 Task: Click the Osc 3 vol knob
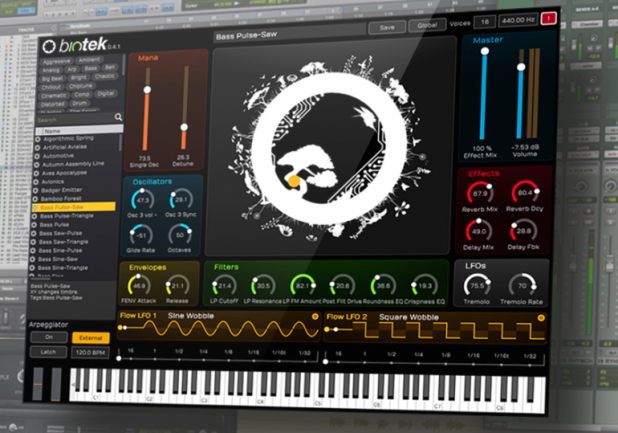(x=142, y=200)
